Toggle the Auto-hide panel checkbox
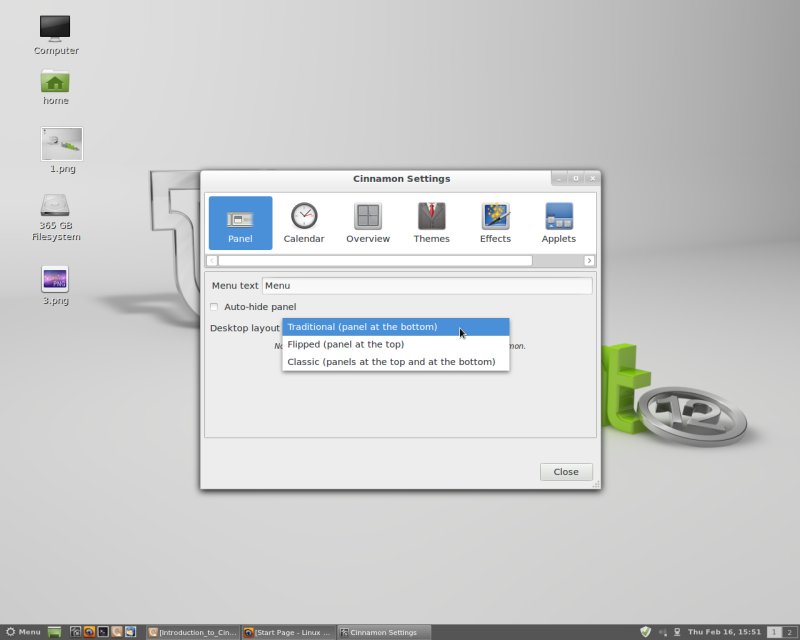Screen dimensions: 800x640 (214, 307)
